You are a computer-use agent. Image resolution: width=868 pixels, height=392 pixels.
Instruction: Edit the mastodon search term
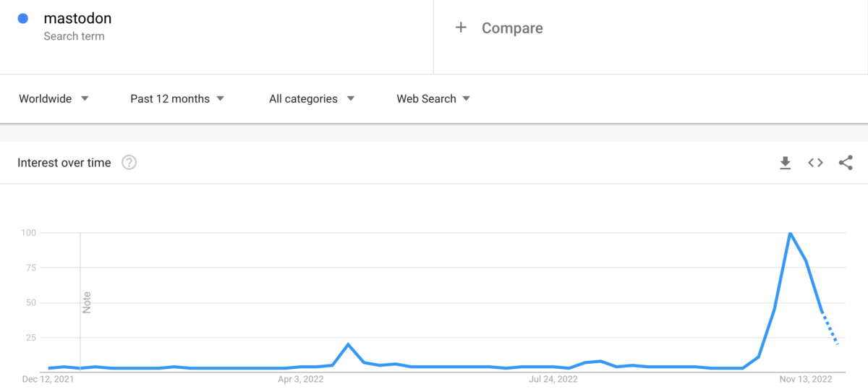(77, 19)
